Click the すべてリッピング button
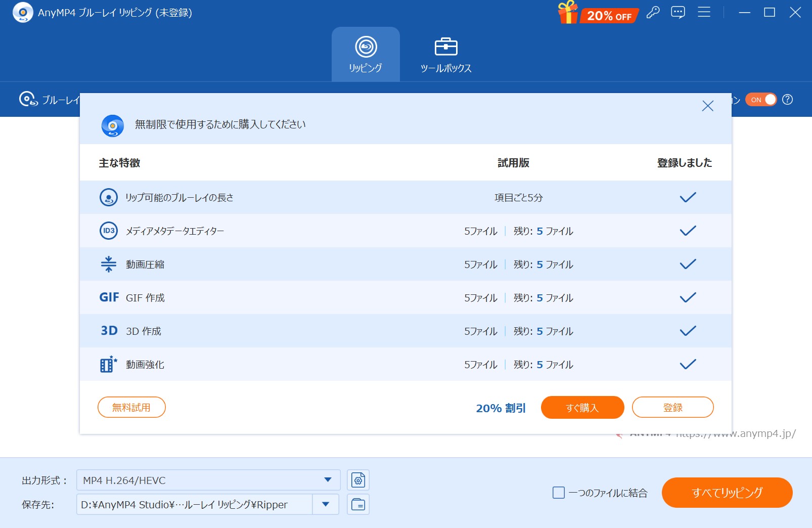 tap(727, 493)
